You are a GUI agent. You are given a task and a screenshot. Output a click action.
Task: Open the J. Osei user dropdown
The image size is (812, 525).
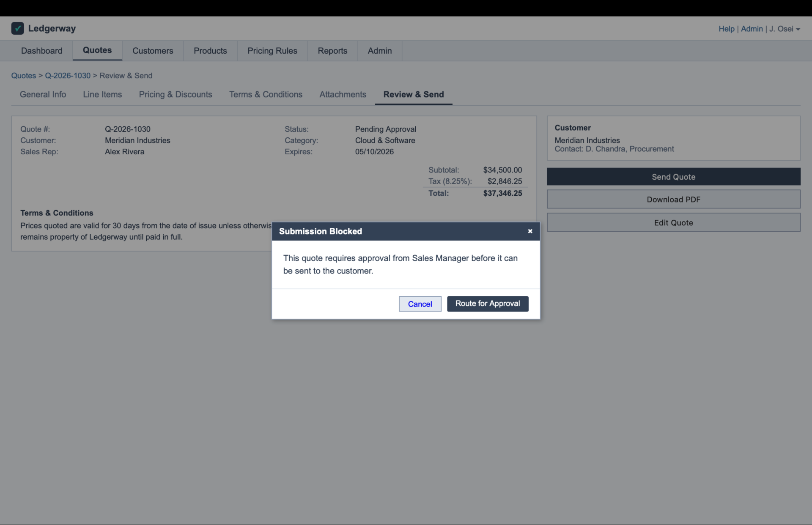tap(785, 29)
